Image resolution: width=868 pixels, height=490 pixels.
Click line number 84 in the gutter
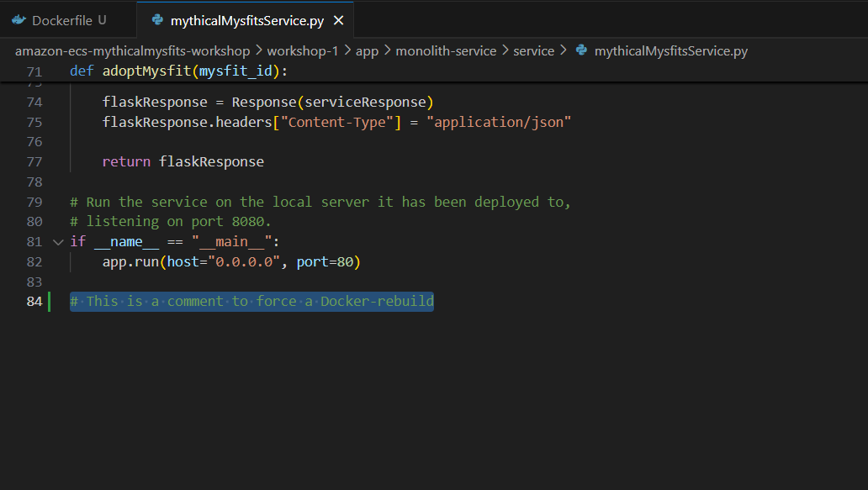(34, 302)
